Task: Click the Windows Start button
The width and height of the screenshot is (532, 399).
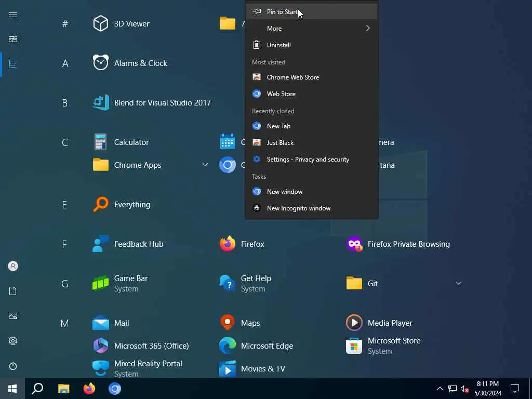Action: [x=12, y=389]
